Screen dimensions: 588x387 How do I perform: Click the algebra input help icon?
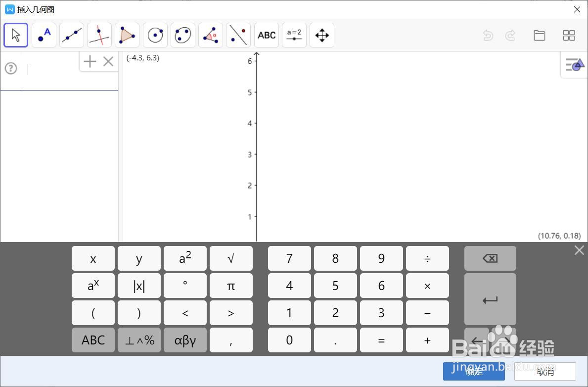coord(11,68)
